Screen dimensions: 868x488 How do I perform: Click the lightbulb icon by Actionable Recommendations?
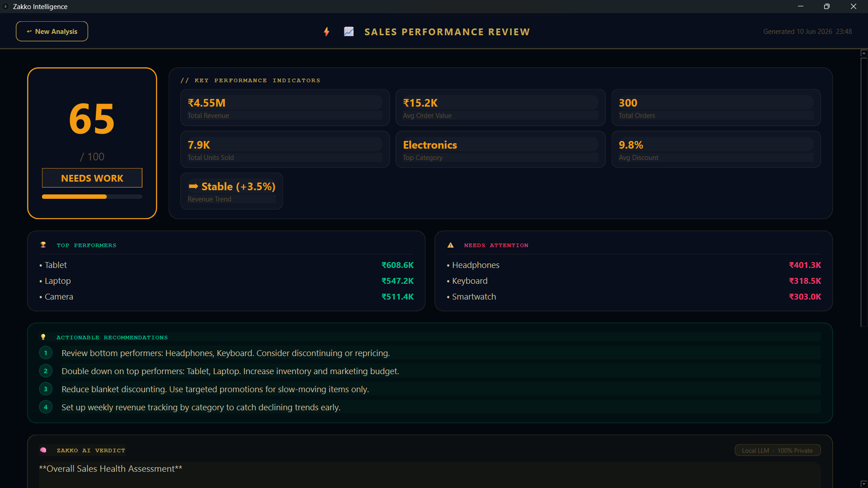[x=43, y=337]
